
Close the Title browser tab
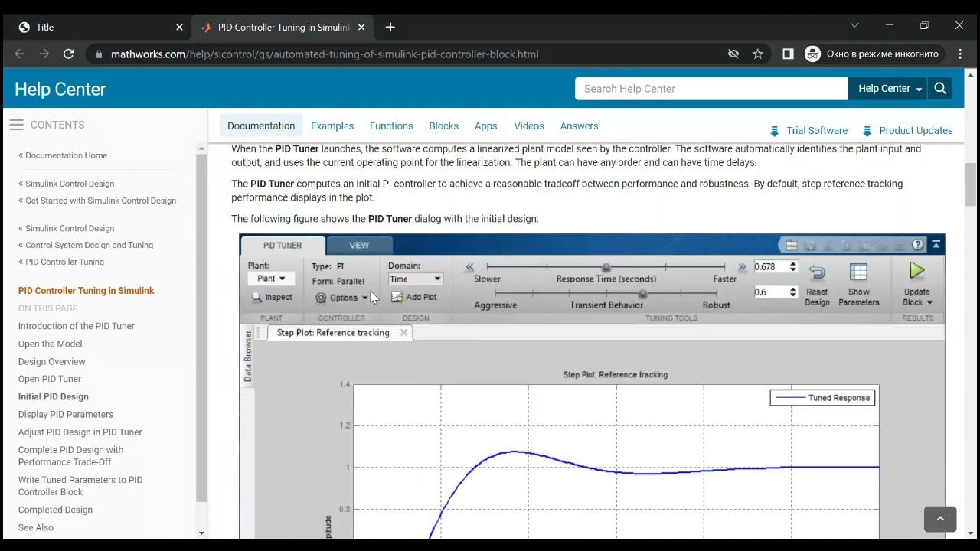(179, 27)
